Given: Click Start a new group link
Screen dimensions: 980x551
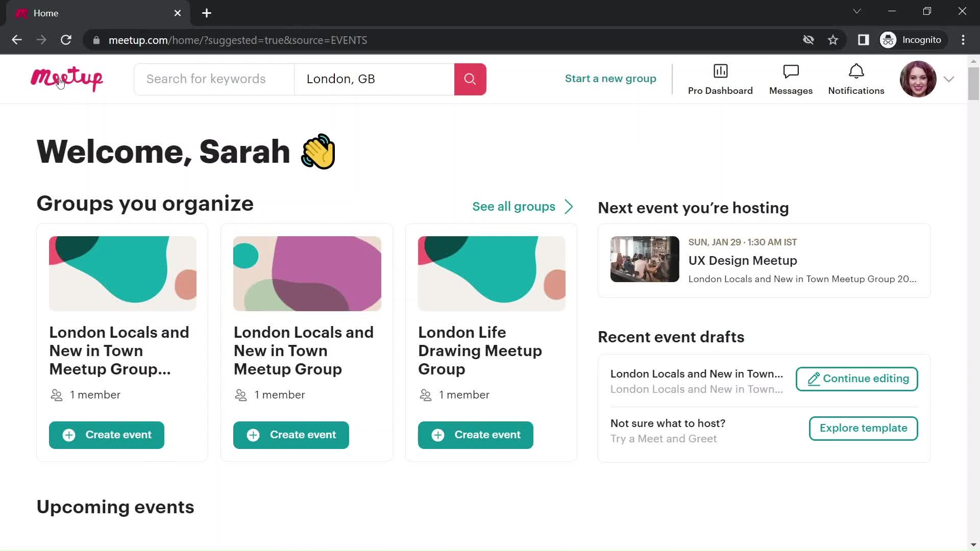Looking at the screenshot, I should click(610, 78).
